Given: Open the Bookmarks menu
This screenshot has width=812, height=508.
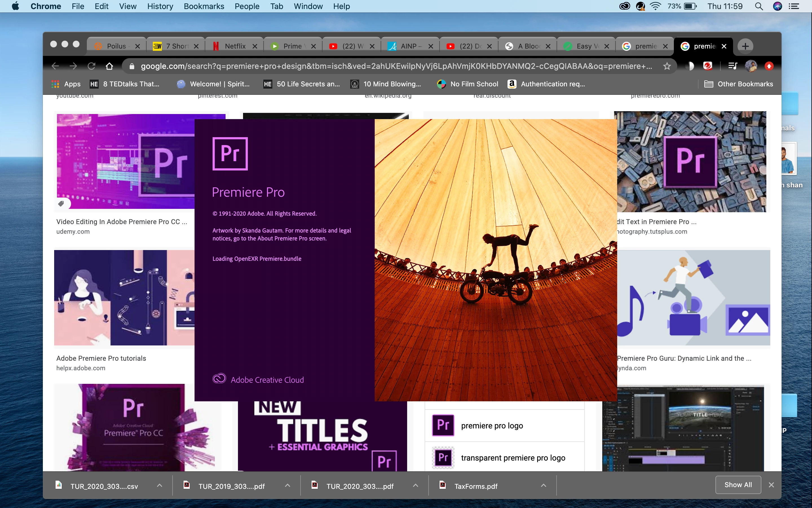Looking at the screenshot, I should [x=204, y=6].
